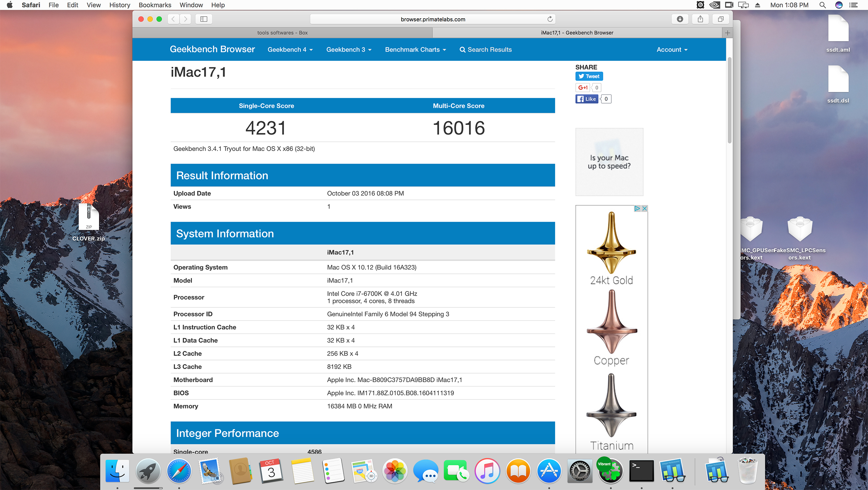
Task: Select the iMac17,1 - Geekbench Browser tab
Action: pos(577,33)
